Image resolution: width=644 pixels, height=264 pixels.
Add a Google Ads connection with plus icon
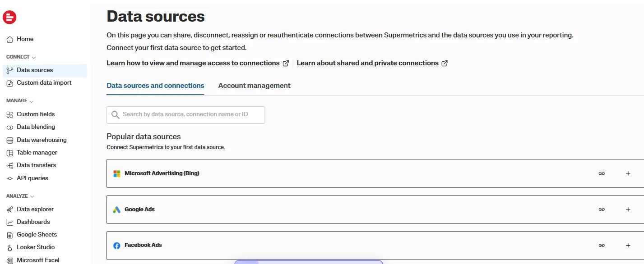coord(628,209)
